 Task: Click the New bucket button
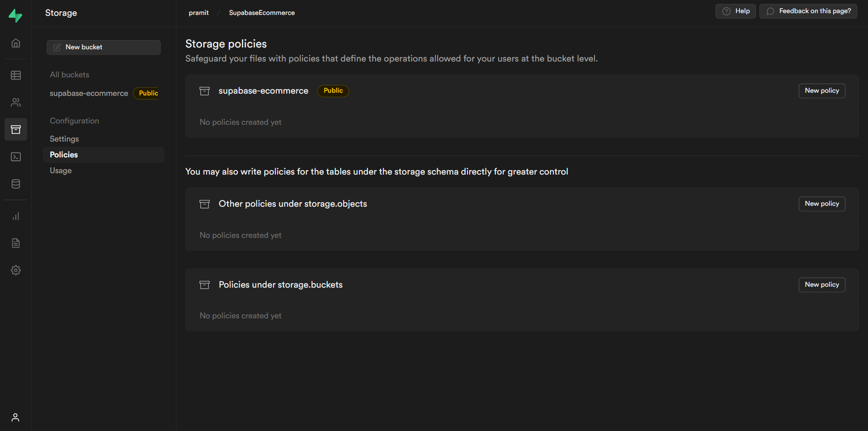pos(104,47)
